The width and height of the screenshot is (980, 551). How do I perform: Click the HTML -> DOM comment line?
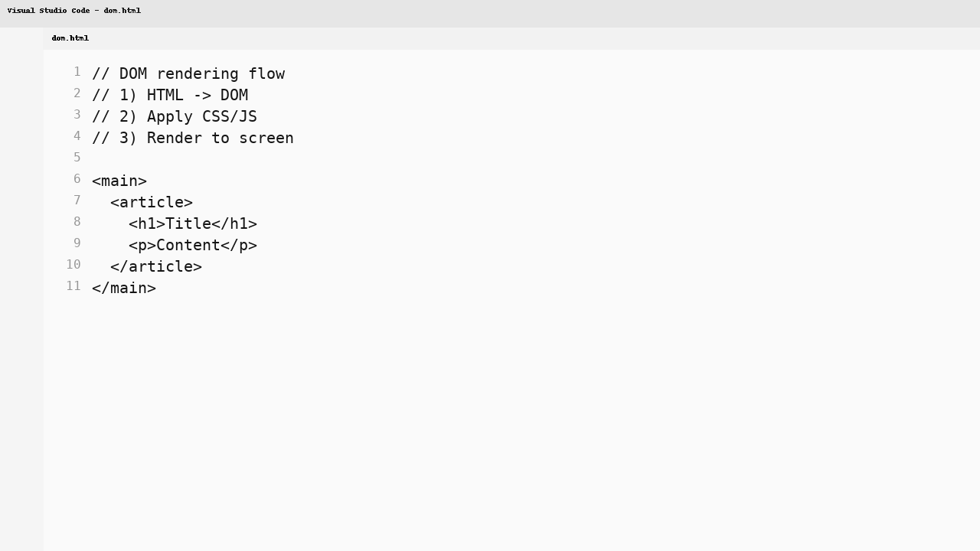tap(169, 95)
